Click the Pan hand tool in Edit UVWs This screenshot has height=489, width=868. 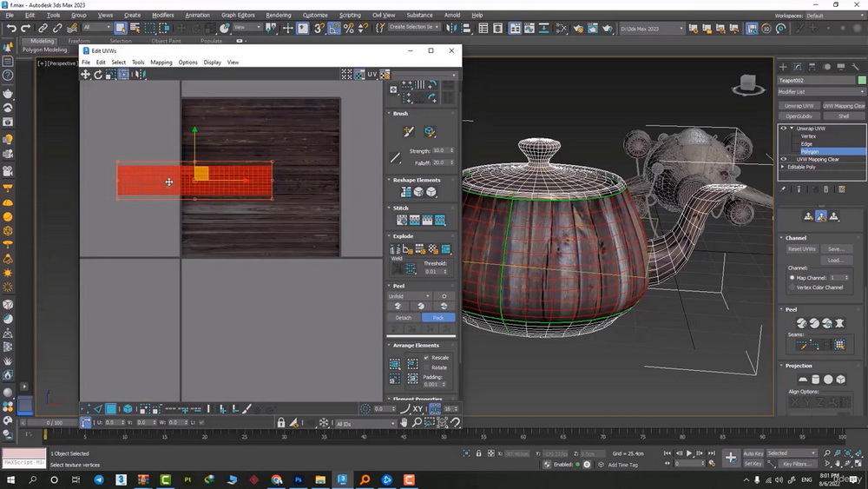click(x=404, y=422)
